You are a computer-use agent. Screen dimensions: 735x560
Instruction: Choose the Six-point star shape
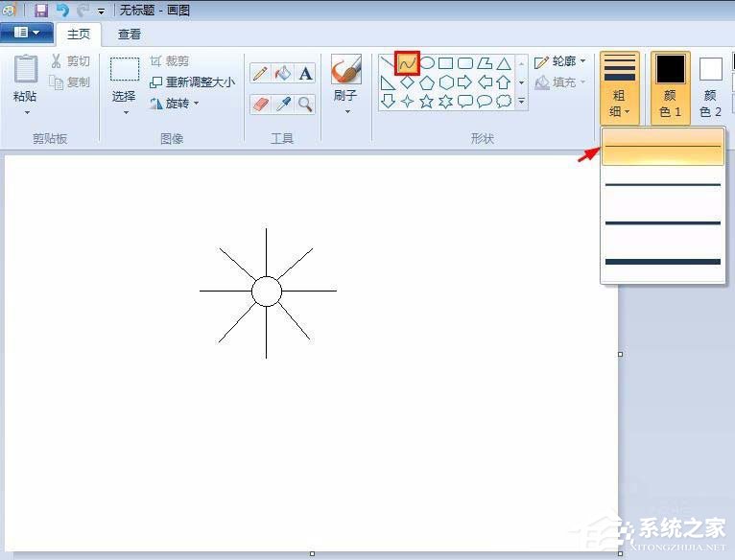(x=445, y=101)
